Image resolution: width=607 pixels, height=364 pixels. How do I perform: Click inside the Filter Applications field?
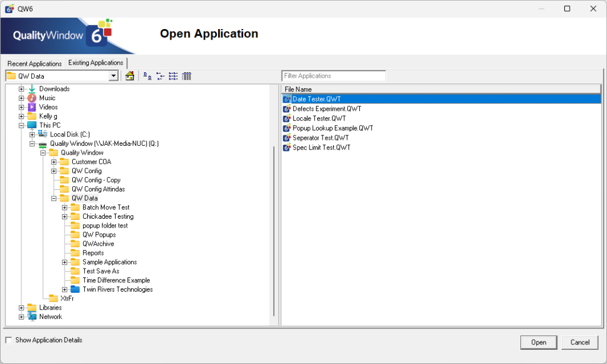tap(333, 75)
